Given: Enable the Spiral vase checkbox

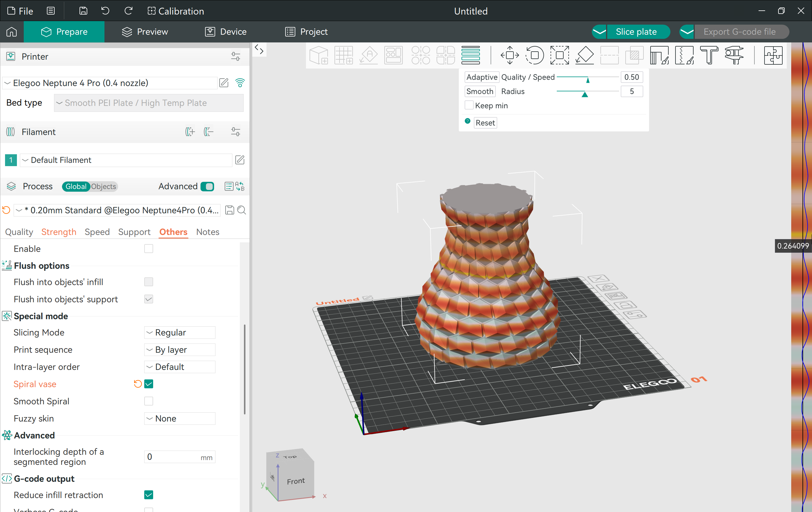Looking at the screenshot, I should [x=149, y=384].
